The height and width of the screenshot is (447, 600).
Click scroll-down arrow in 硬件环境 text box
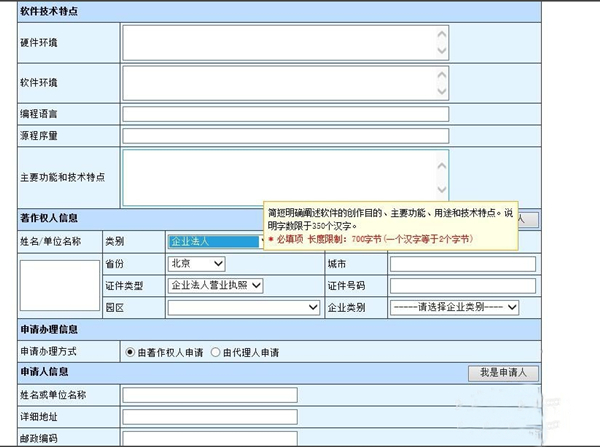[x=442, y=52]
